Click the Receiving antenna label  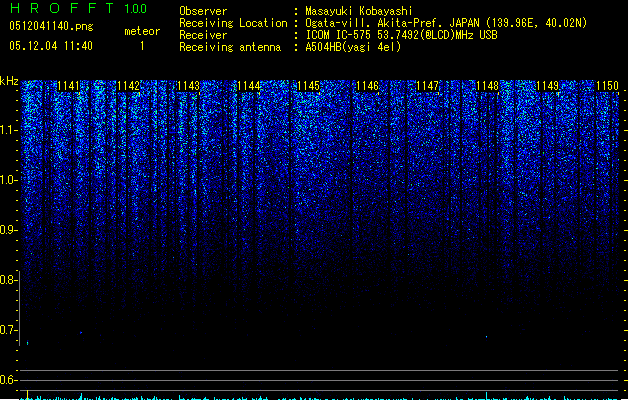click(x=230, y=47)
